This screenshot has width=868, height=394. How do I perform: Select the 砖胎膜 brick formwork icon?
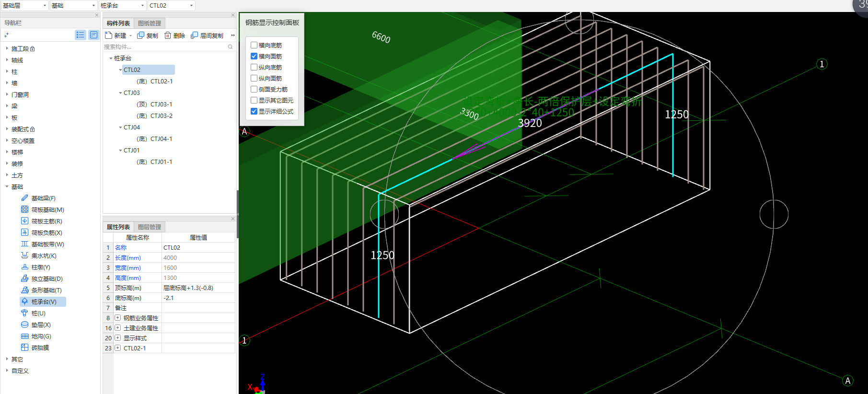click(24, 348)
